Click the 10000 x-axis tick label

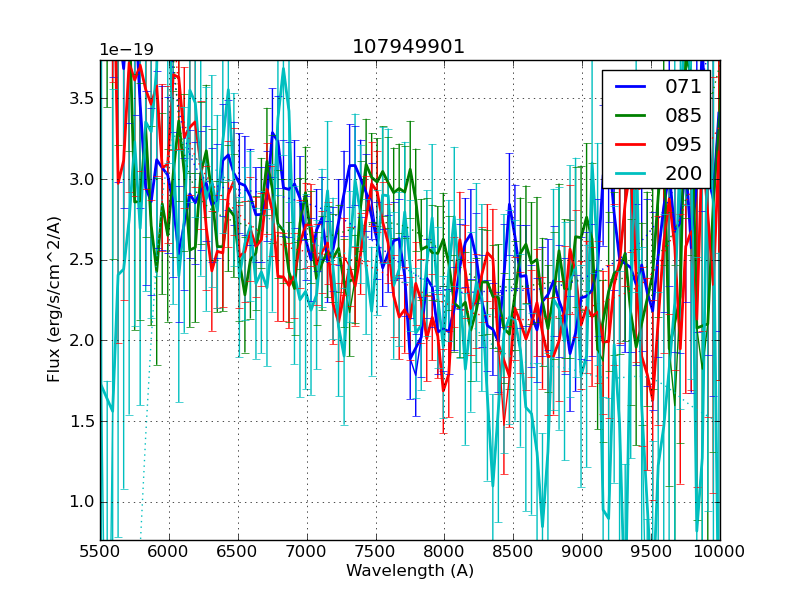(719, 551)
